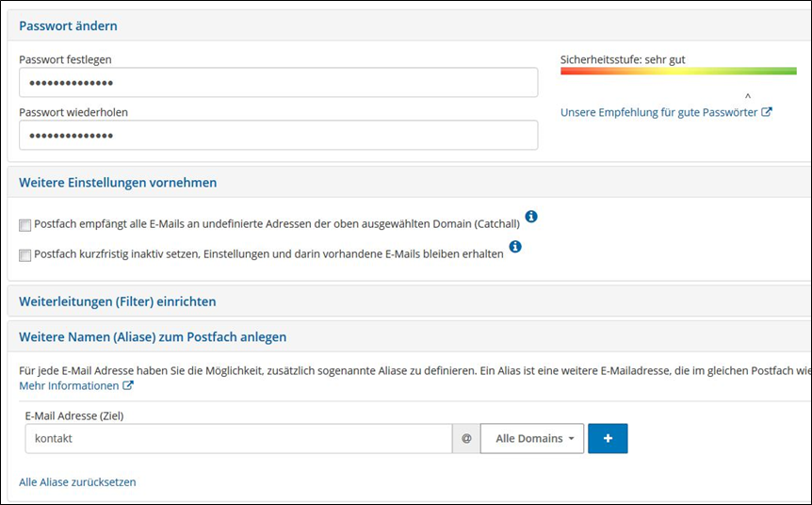Click Alle Aliase zurücksetzen link
812x505 pixels.
pyautogui.click(x=77, y=482)
